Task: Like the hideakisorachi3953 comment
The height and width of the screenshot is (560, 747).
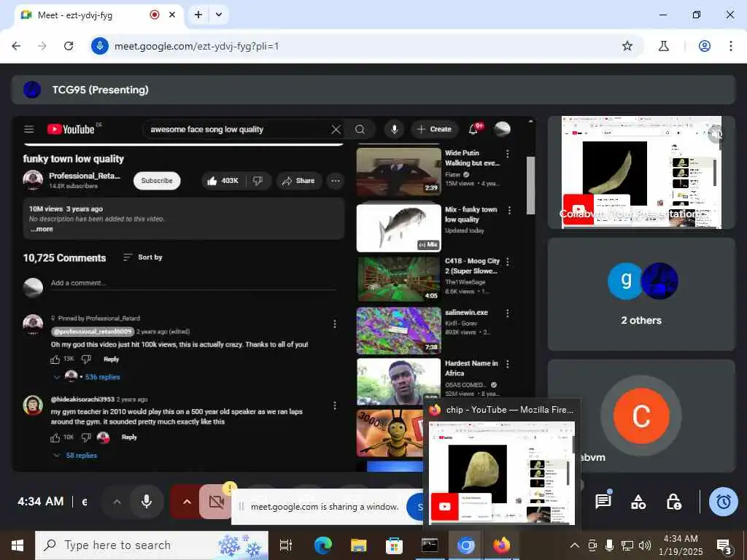Action: coord(55,437)
